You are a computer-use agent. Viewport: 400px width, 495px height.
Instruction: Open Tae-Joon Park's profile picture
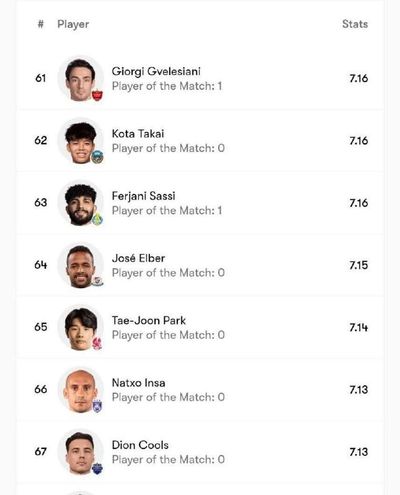[80, 327]
